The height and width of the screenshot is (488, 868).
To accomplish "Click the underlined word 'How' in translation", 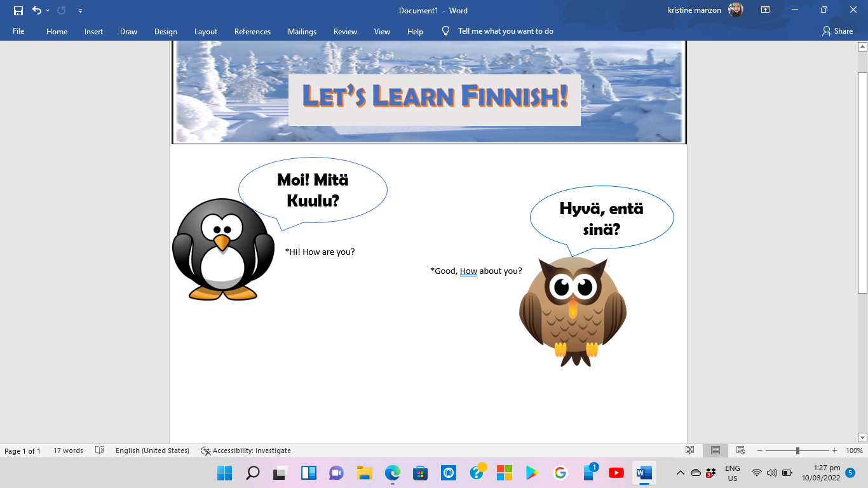I will 468,271.
